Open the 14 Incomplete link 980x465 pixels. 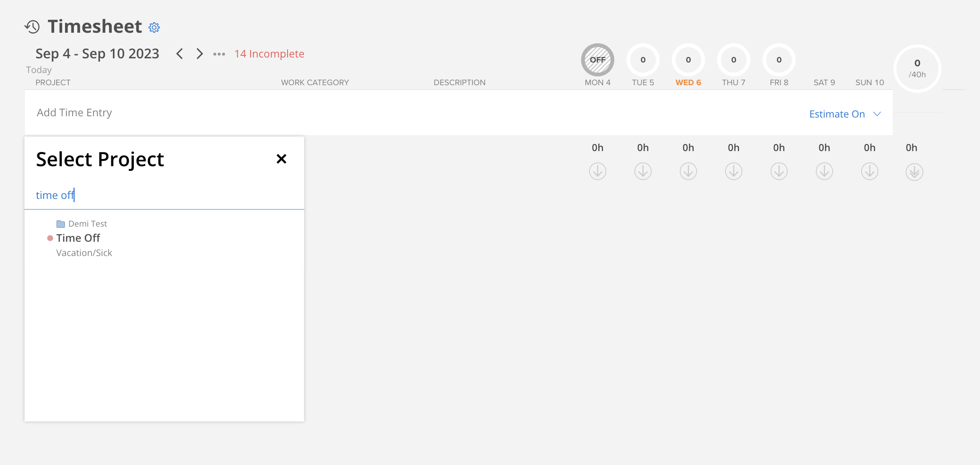(x=269, y=54)
